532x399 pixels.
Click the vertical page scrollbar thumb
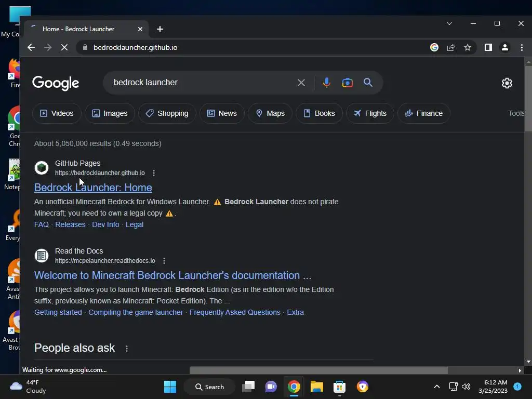click(528, 98)
